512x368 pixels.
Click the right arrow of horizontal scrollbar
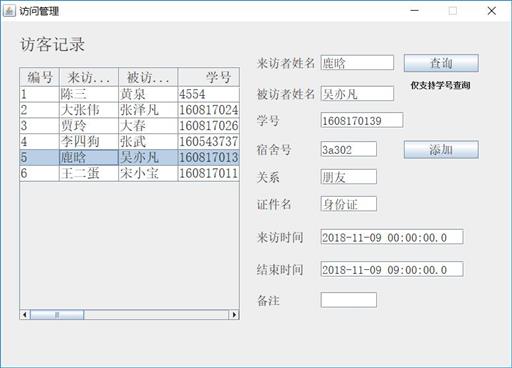coord(234,315)
